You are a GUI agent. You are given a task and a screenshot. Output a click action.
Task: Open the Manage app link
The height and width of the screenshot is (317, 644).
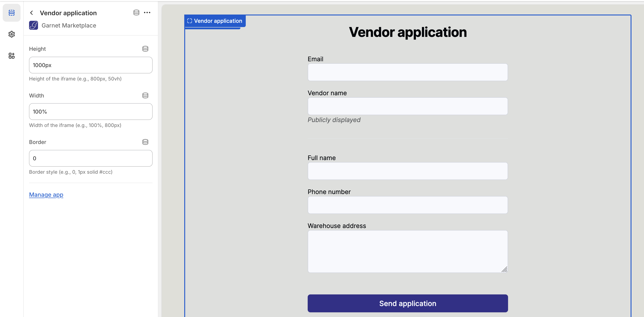[46, 194]
